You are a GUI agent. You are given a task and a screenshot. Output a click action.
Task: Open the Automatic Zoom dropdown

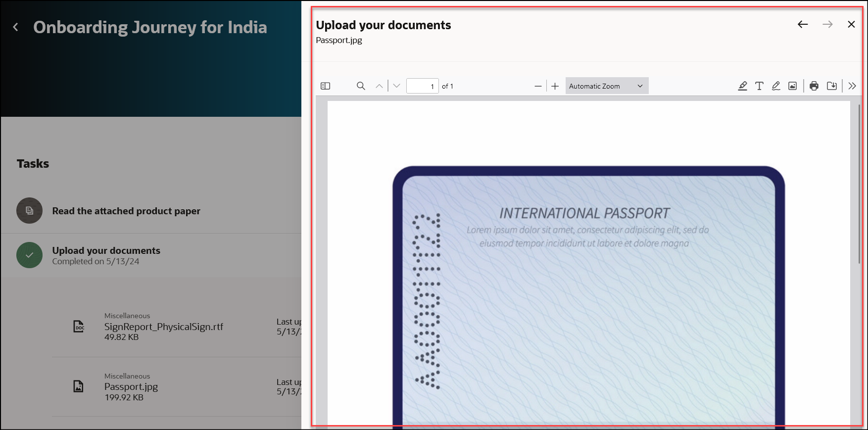tap(607, 86)
